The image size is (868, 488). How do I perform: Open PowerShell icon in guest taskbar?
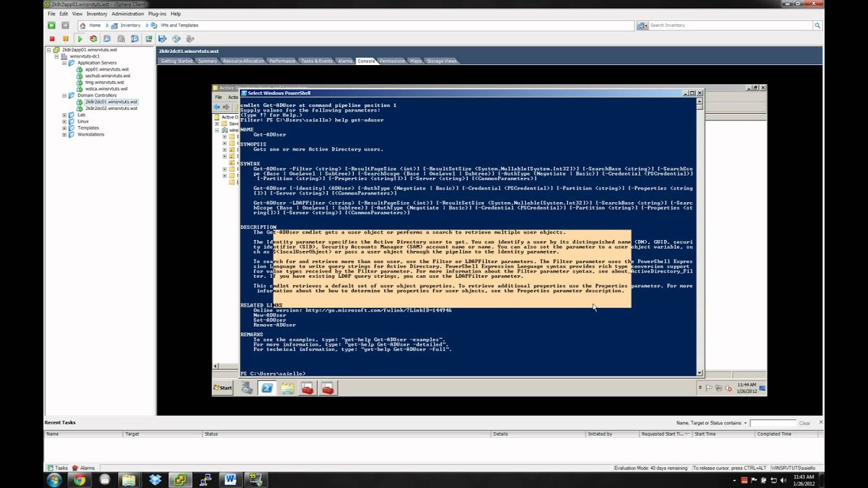coord(267,388)
